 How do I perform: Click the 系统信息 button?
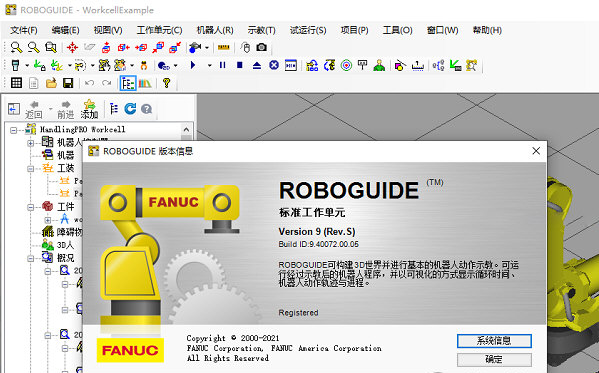tap(494, 341)
